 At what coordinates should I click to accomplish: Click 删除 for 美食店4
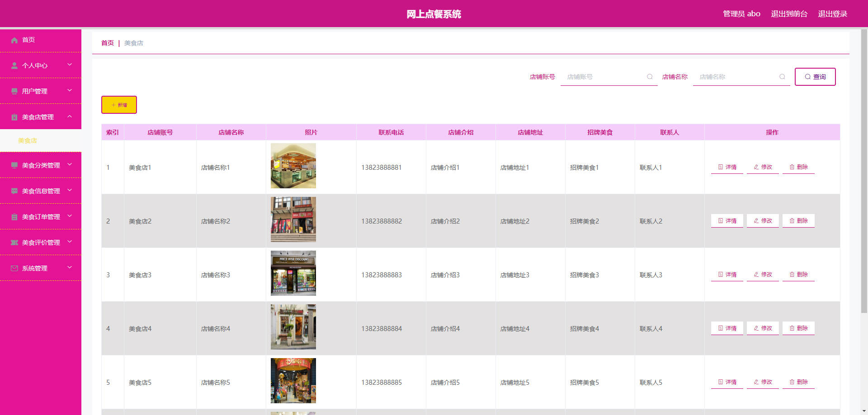(798, 328)
